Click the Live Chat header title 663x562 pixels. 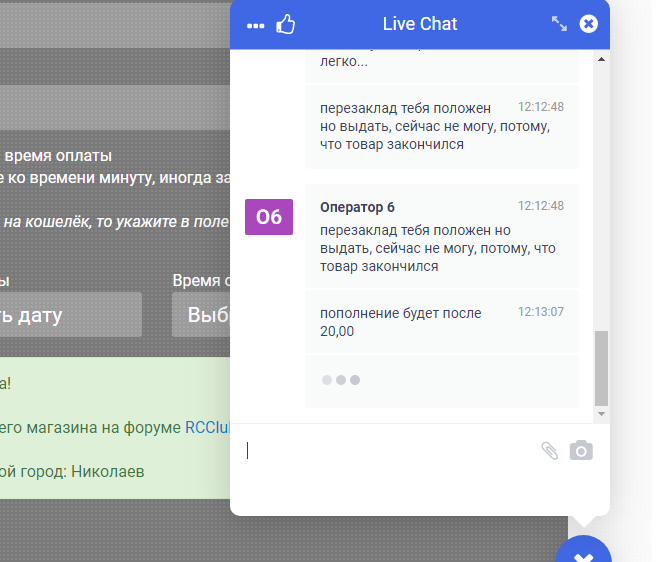(420, 24)
